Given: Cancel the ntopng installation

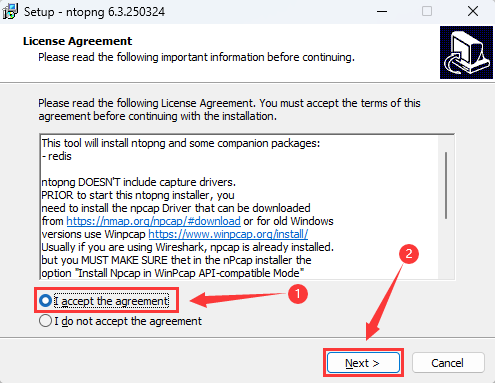Looking at the screenshot, I should [x=448, y=363].
